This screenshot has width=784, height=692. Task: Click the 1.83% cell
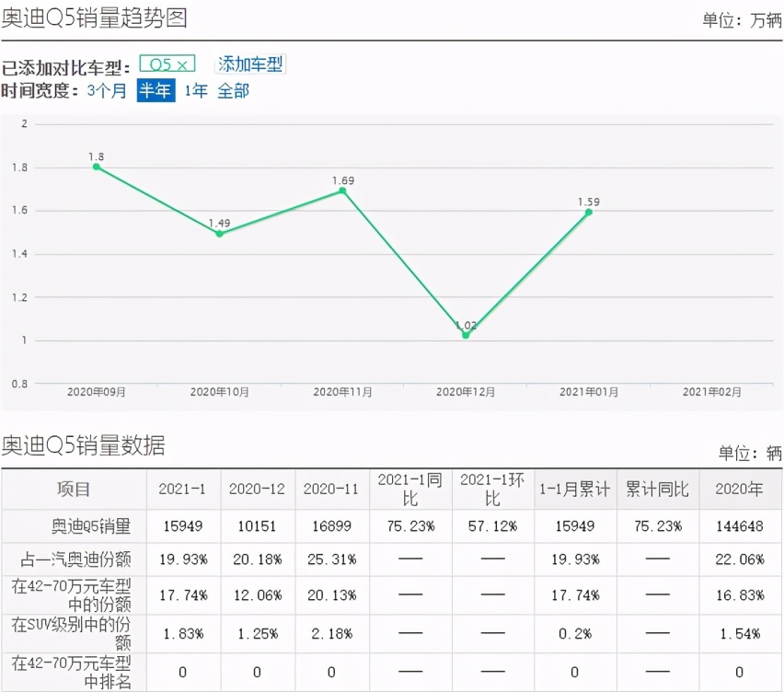(183, 633)
